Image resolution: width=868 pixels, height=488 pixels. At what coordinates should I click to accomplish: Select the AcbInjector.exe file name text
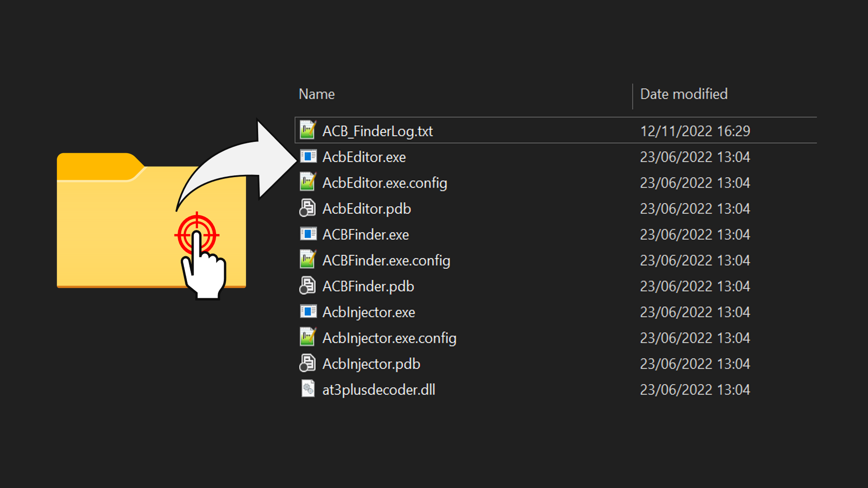368,312
